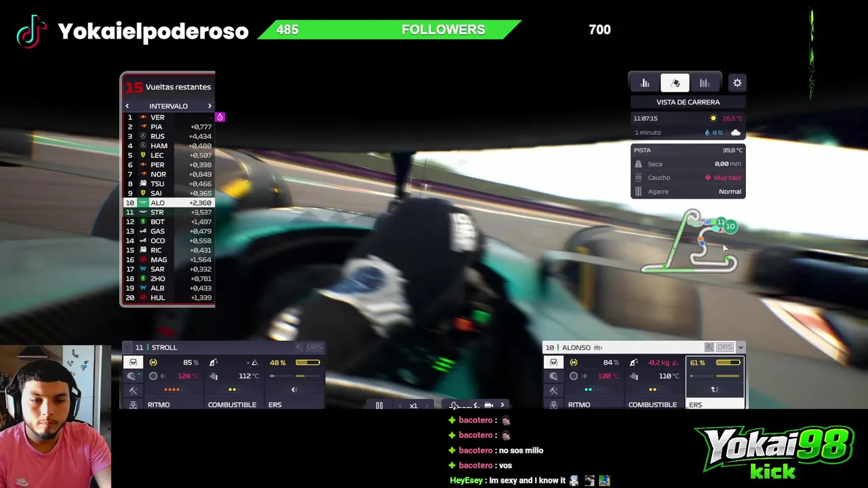The image size is (868, 488).
Task: Click the cloud forecast icon
Action: (736, 133)
